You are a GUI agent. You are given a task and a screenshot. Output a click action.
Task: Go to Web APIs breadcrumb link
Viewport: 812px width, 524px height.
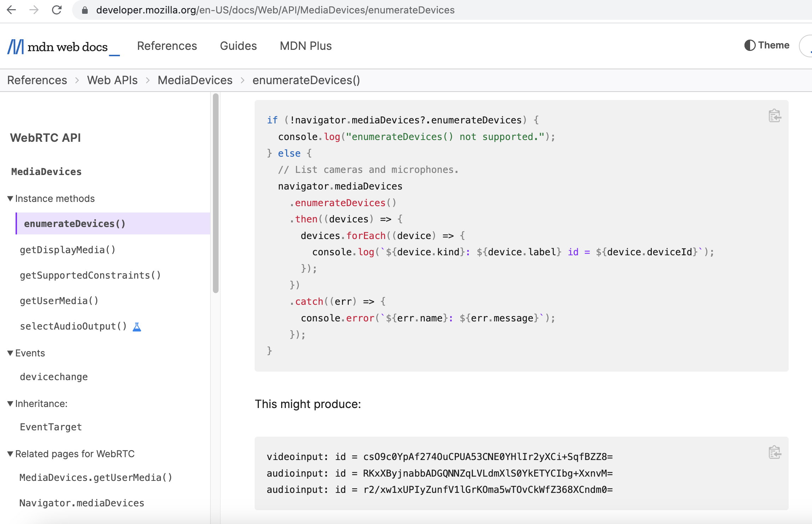[112, 80]
